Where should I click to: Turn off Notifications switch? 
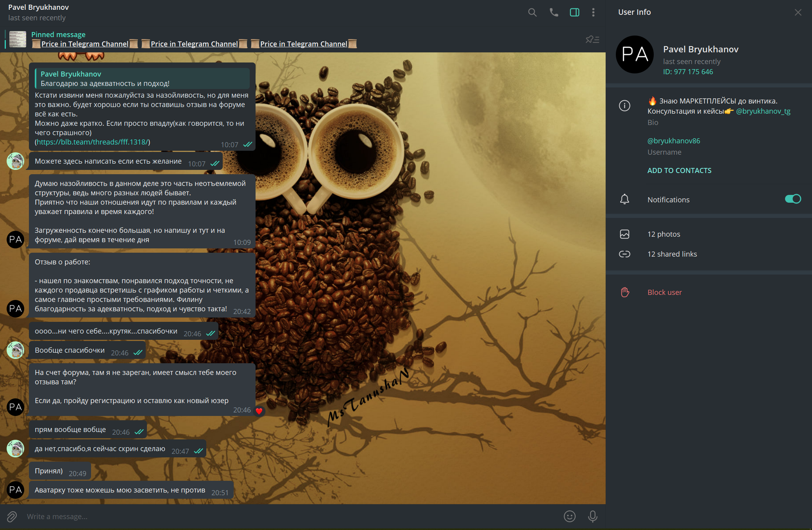(x=793, y=199)
